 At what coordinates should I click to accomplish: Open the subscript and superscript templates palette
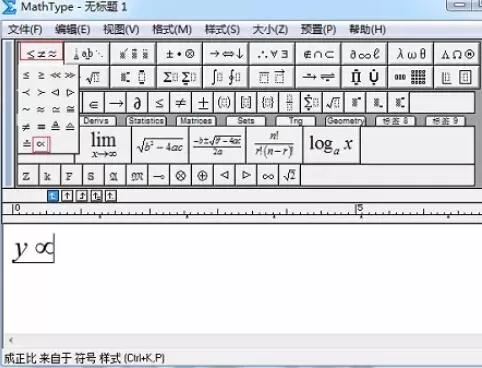pos(133,77)
